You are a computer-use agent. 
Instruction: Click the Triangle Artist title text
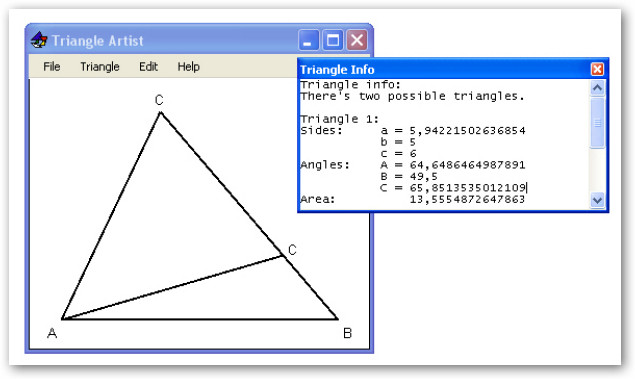(98, 40)
